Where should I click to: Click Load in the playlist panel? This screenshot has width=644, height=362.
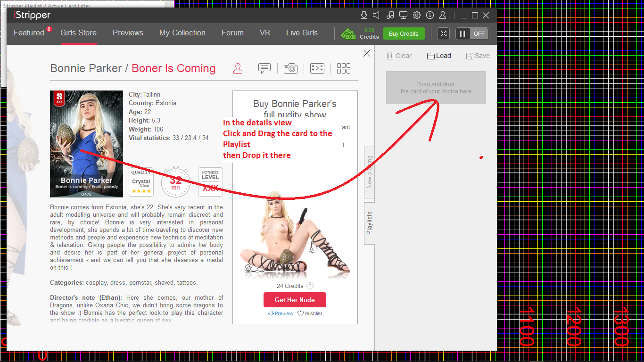pos(439,56)
